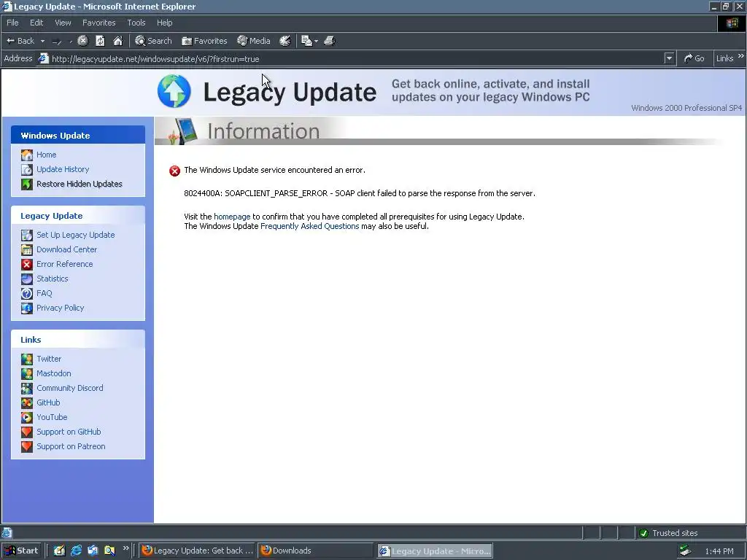This screenshot has width=747, height=560.
Task: Open the Privacy Policy link
Action: (x=61, y=308)
